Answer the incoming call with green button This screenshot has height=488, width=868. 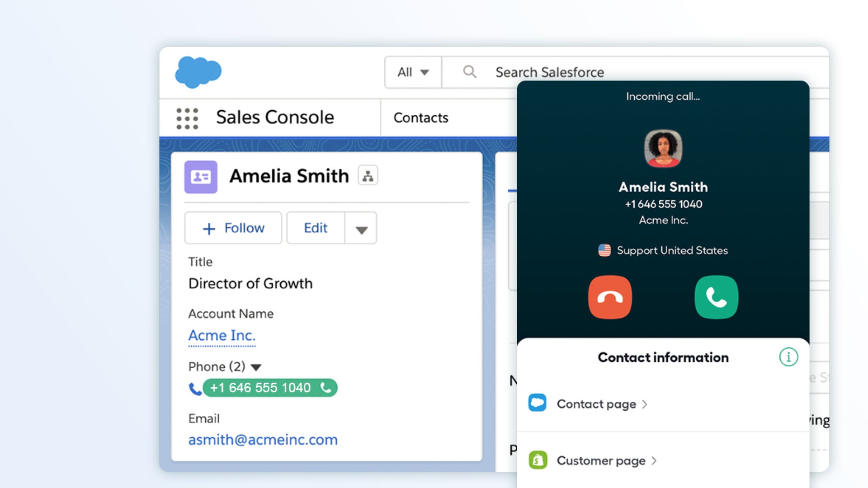click(716, 297)
